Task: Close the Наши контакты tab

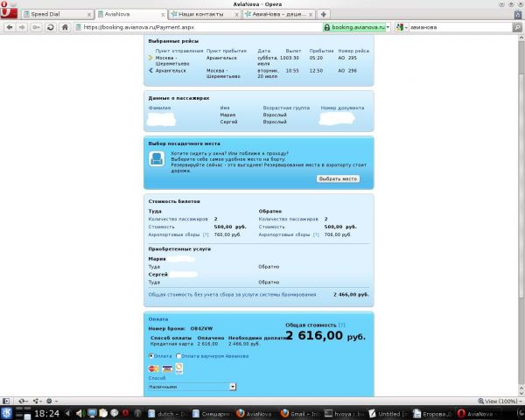Action: (x=236, y=14)
